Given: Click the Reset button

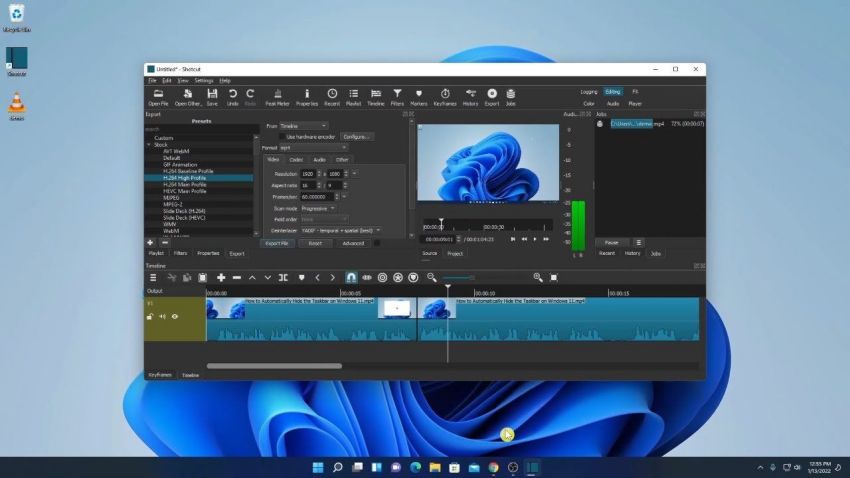Looking at the screenshot, I should [x=315, y=243].
